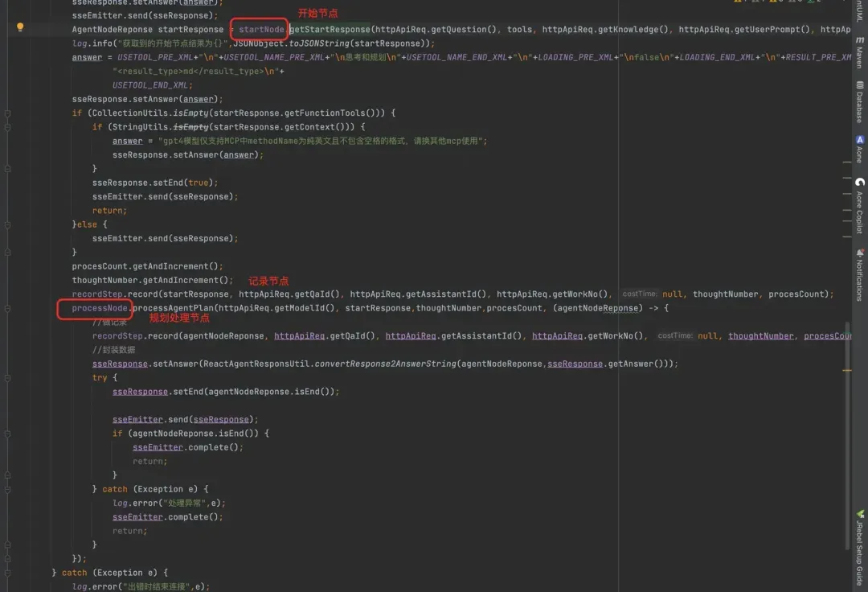Fold the outer catch (Exception e) block
The image size is (868, 592).
point(8,573)
